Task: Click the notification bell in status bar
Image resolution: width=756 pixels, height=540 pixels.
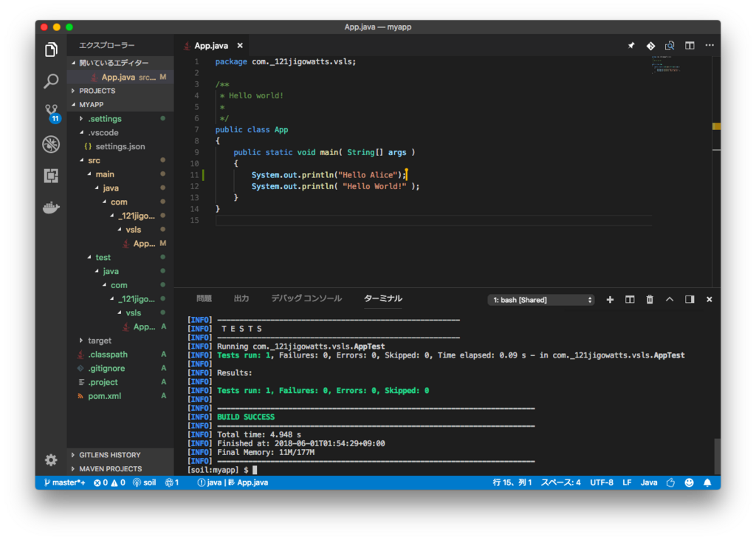Action: [707, 482]
